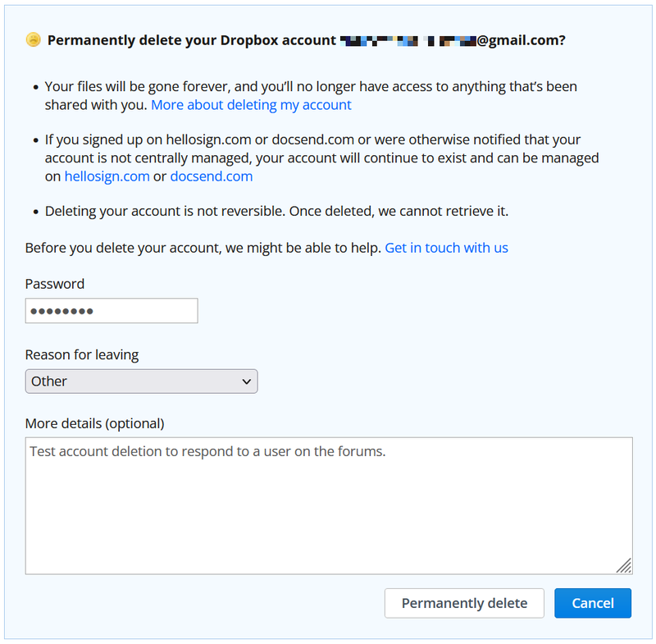Focus the Password input field
Viewport: 656px width, 644px height.
(112, 311)
